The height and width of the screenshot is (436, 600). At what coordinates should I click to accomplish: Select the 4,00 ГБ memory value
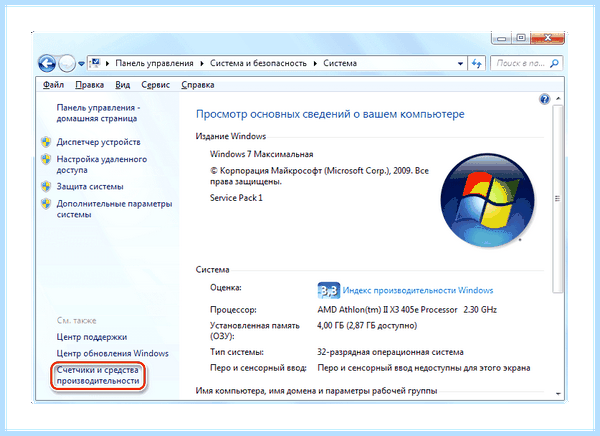coord(367,326)
